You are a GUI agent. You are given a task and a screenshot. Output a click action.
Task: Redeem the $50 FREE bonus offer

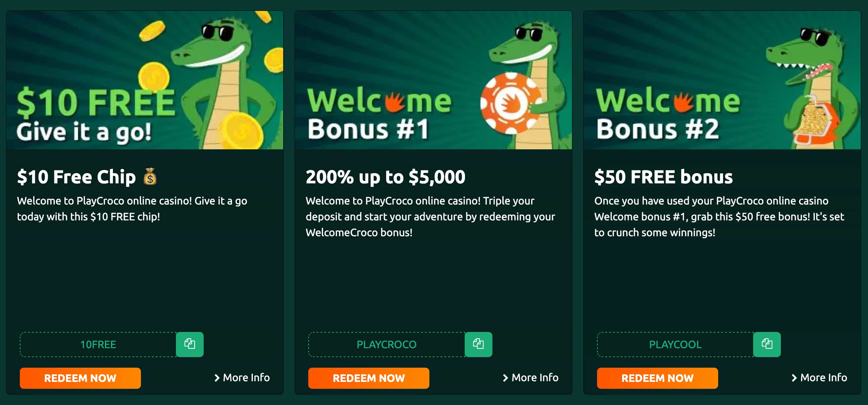pos(657,378)
